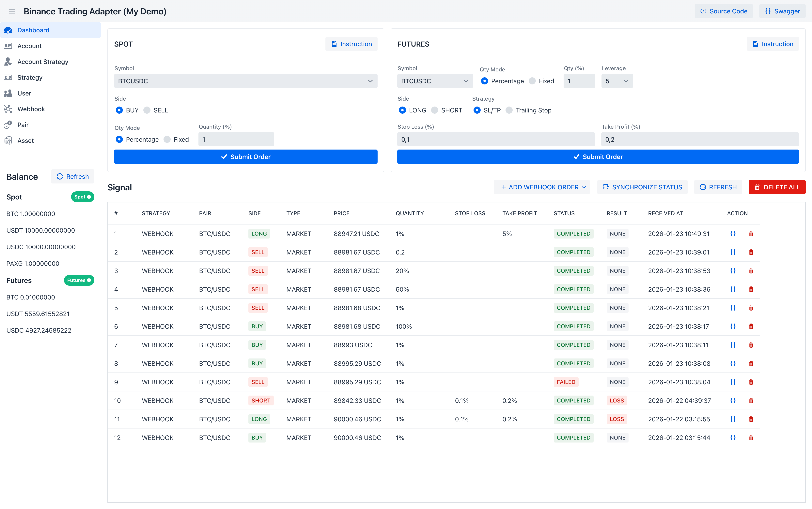Open the Pair page from sidebar
Image resolution: width=812 pixels, height=509 pixels.
point(23,125)
